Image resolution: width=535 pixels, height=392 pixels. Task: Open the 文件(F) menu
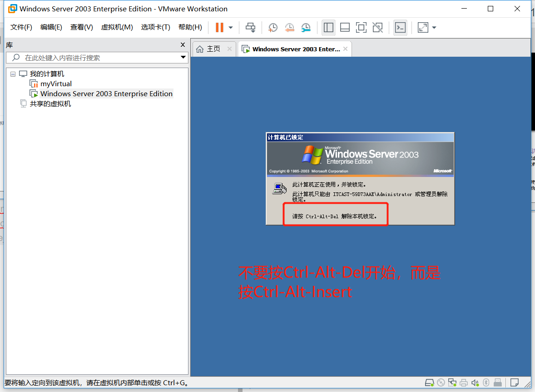coord(21,27)
